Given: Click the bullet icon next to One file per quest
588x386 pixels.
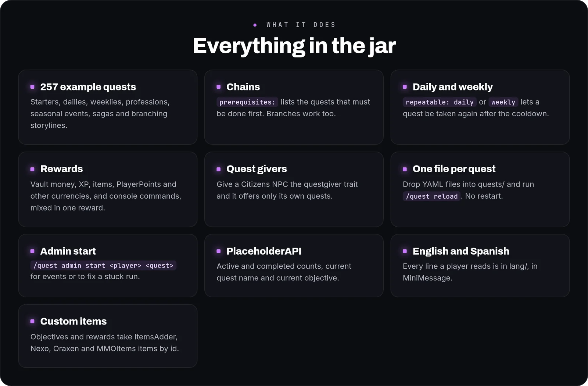Looking at the screenshot, I should (x=405, y=169).
